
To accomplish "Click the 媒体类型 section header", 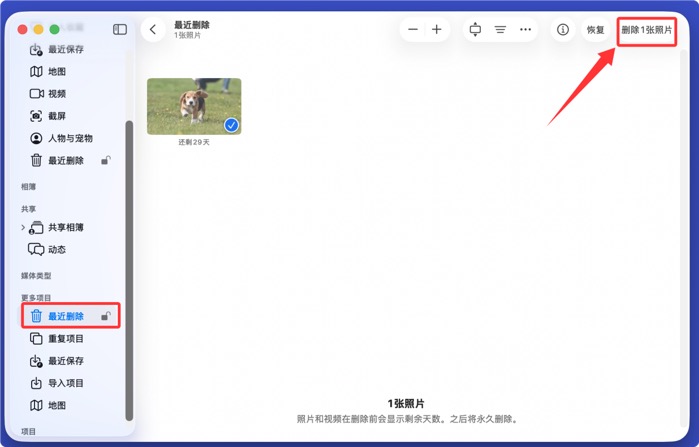I will [x=36, y=276].
